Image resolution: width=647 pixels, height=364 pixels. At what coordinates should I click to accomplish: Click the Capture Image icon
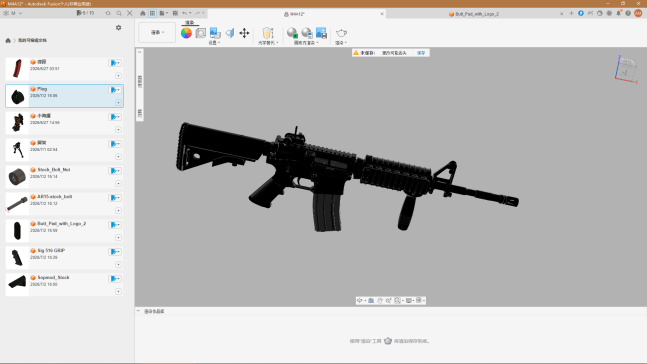click(x=321, y=33)
